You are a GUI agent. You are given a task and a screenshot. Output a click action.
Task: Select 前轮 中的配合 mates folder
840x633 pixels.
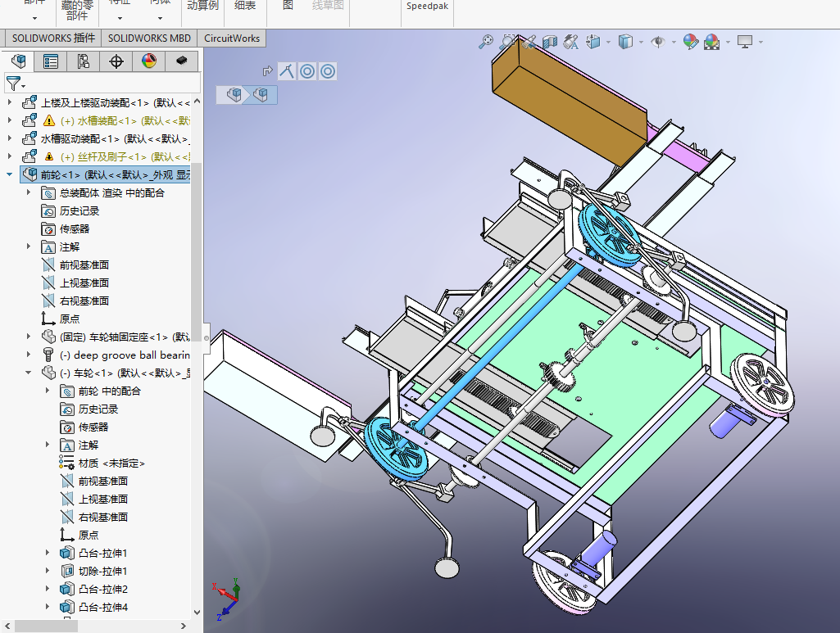[x=109, y=391]
